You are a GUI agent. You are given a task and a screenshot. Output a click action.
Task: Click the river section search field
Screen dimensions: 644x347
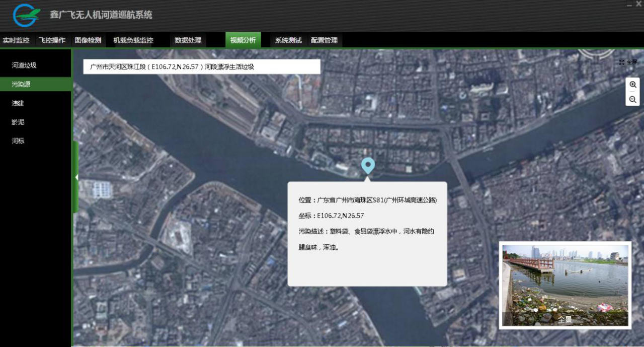pos(202,66)
